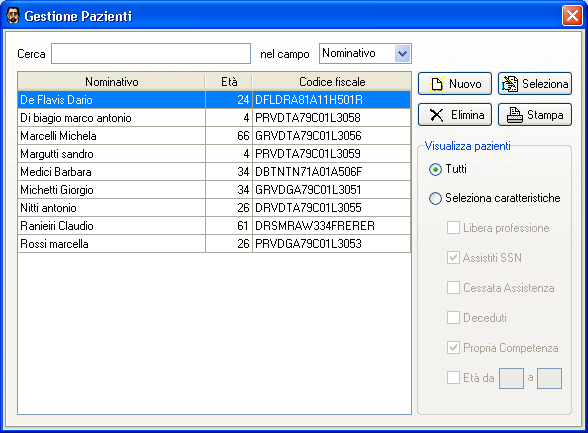
Task: Click the Gestione Pazienti title bar icon
Action: [13, 16]
